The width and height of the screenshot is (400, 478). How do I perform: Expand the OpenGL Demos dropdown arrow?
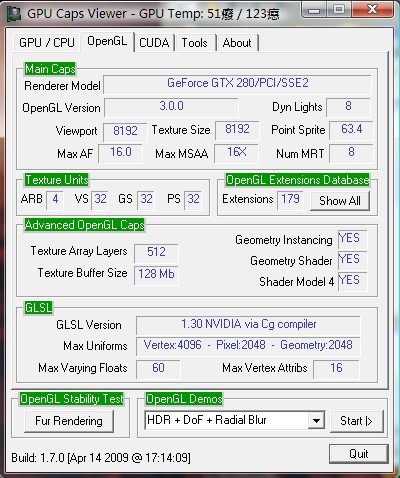pos(316,421)
